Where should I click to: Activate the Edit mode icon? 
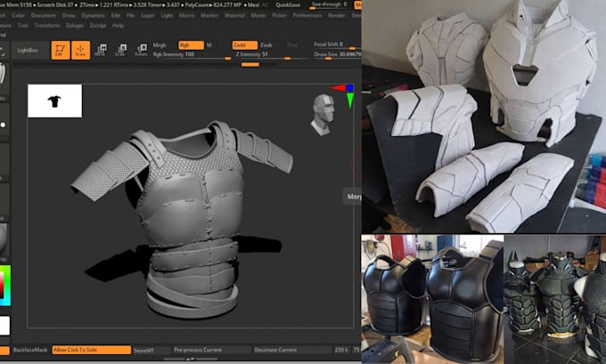coord(61,50)
